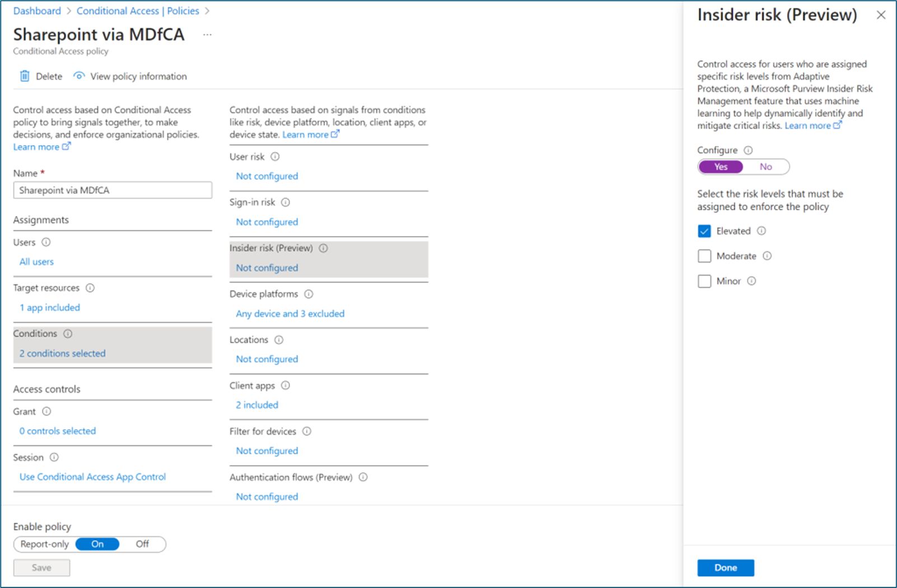Click the info icon next to Configure
The image size is (897, 588).
click(748, 150)
